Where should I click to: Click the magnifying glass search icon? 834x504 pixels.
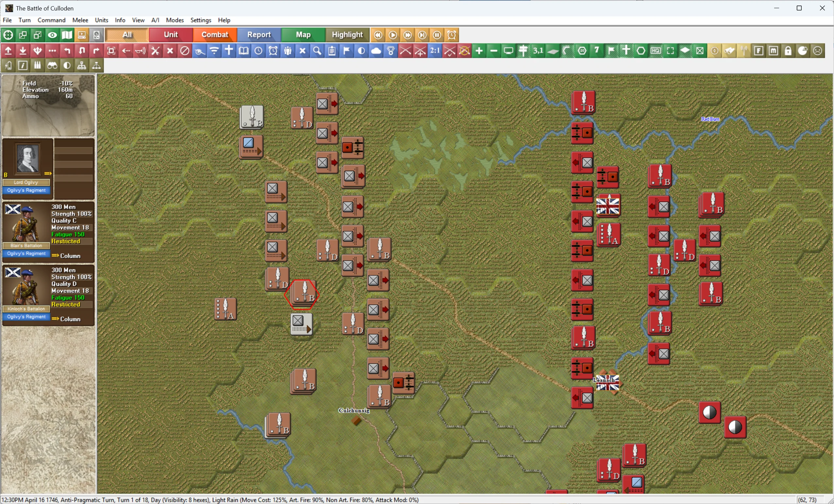click(317, 51)
